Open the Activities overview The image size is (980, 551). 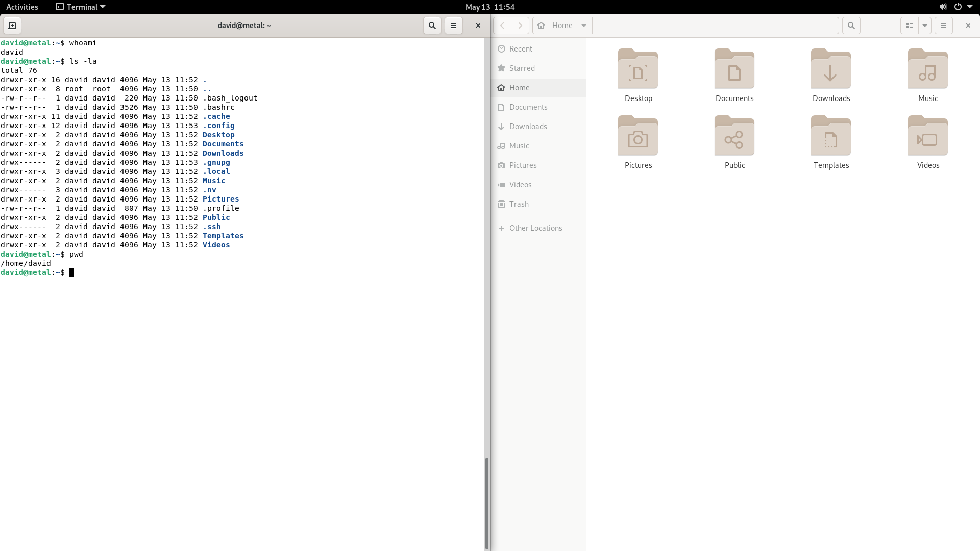click(22, 7)
